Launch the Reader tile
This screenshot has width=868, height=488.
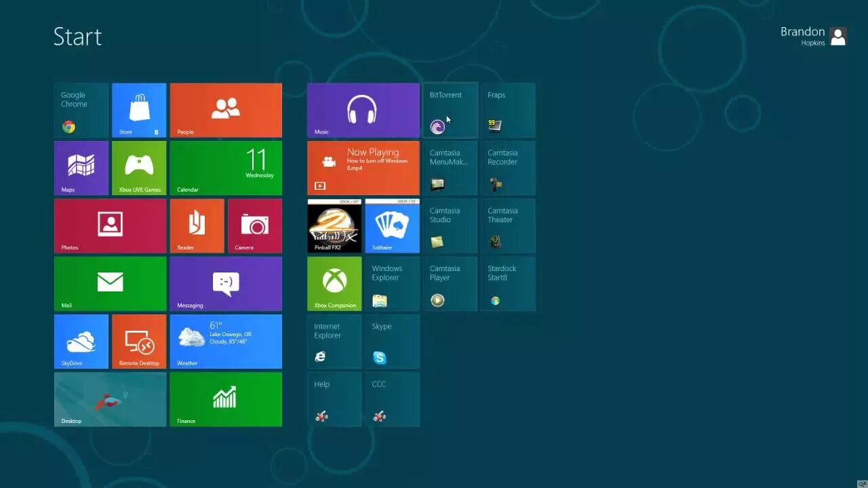pos(197,226)
